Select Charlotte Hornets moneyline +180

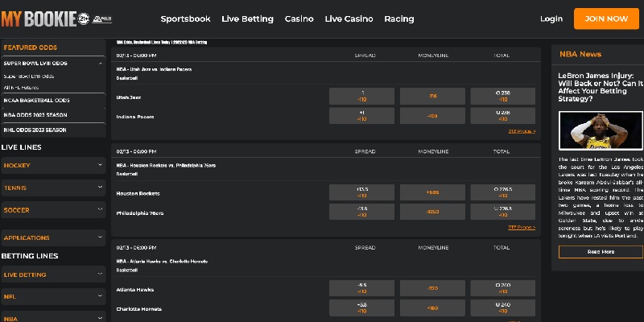point(432,308)
